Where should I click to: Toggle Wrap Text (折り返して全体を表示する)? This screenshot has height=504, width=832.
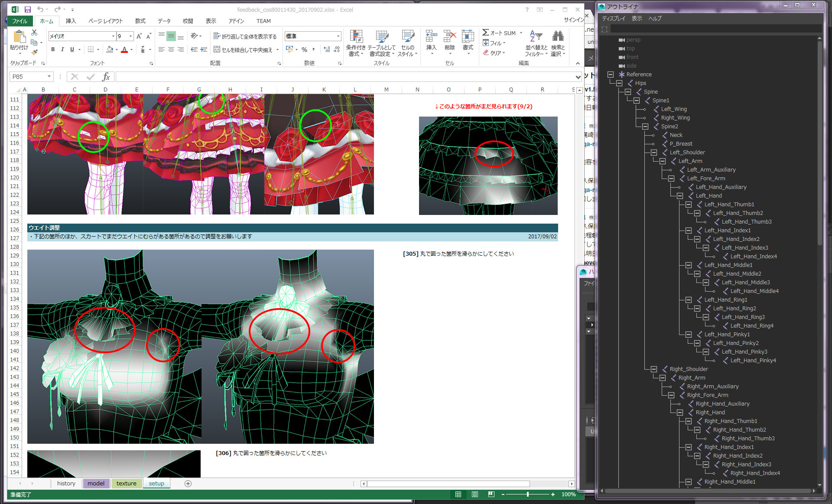245,36
